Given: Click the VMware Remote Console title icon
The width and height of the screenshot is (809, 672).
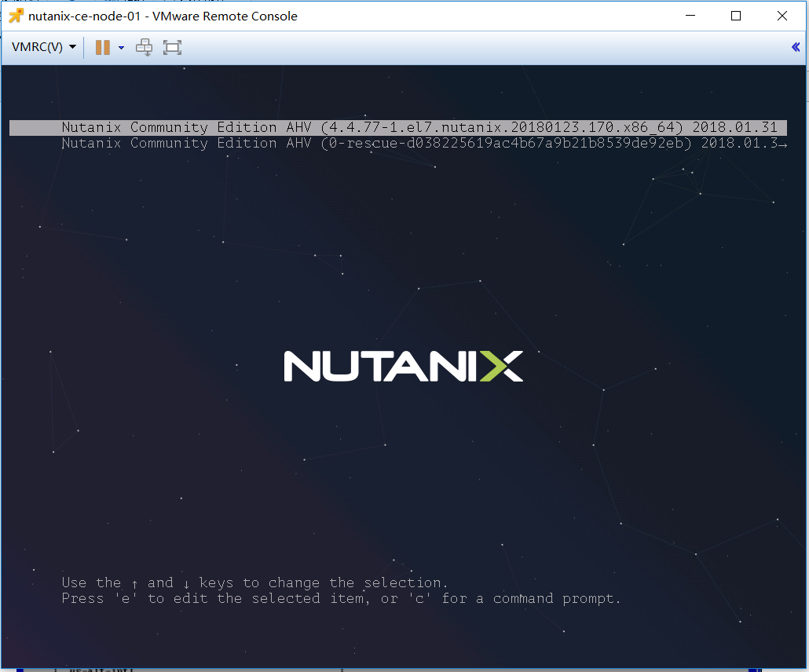Looking at the screenshot, I should (x=16, y=16).
